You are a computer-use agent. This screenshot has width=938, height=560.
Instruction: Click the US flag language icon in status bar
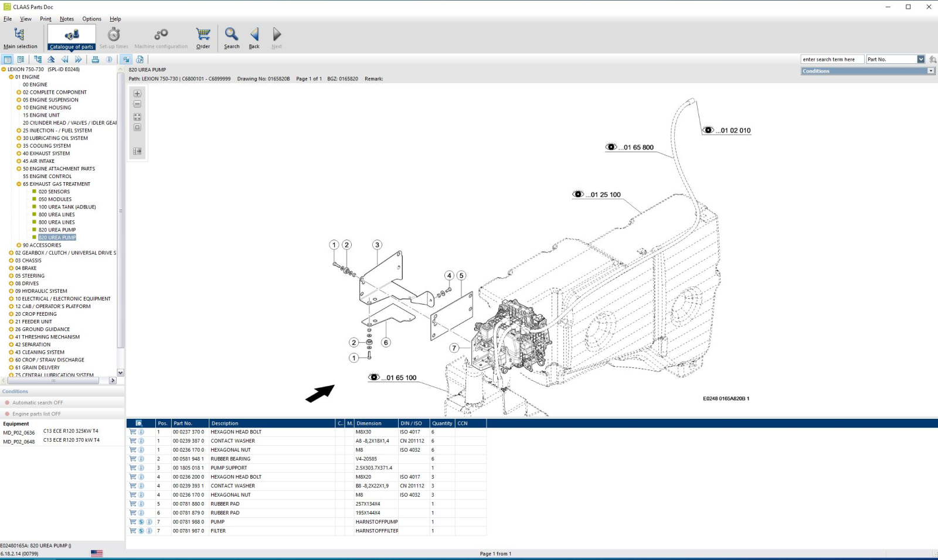click(97, 554)
